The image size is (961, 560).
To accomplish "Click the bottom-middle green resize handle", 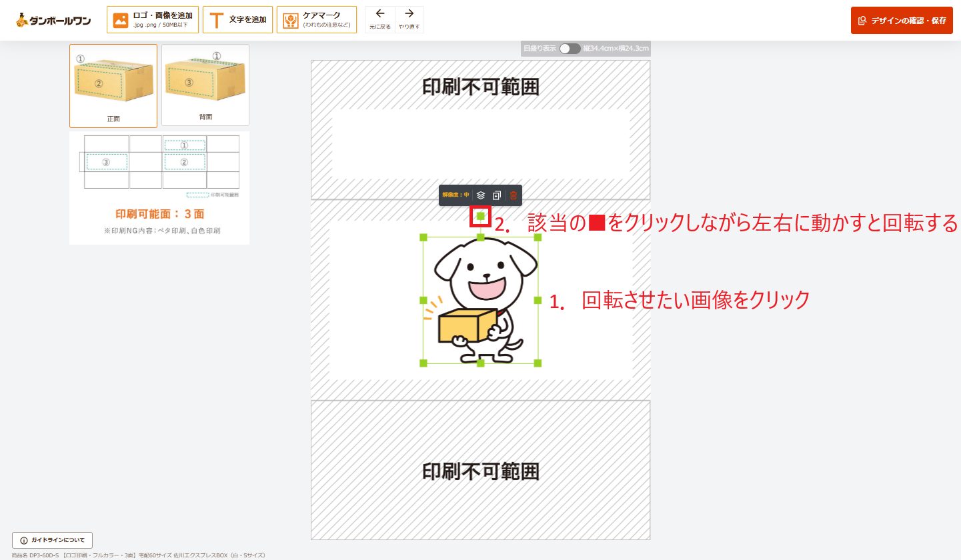I will 481,363.
